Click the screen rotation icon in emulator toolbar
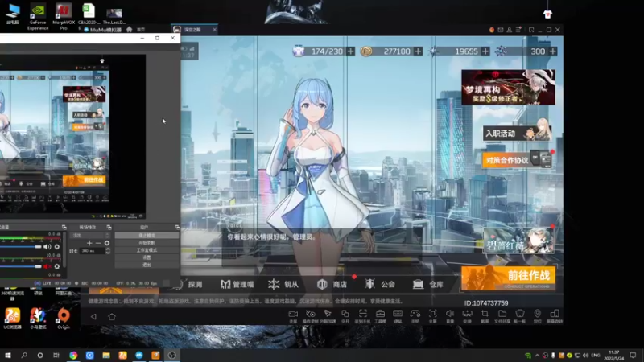 [x=555, y=314]
